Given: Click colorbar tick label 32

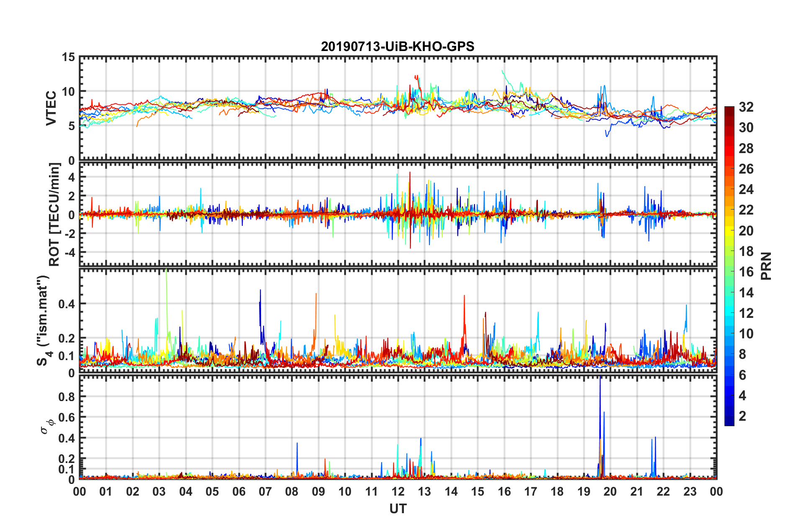Looking at the screenshot, I should point(746,107).
